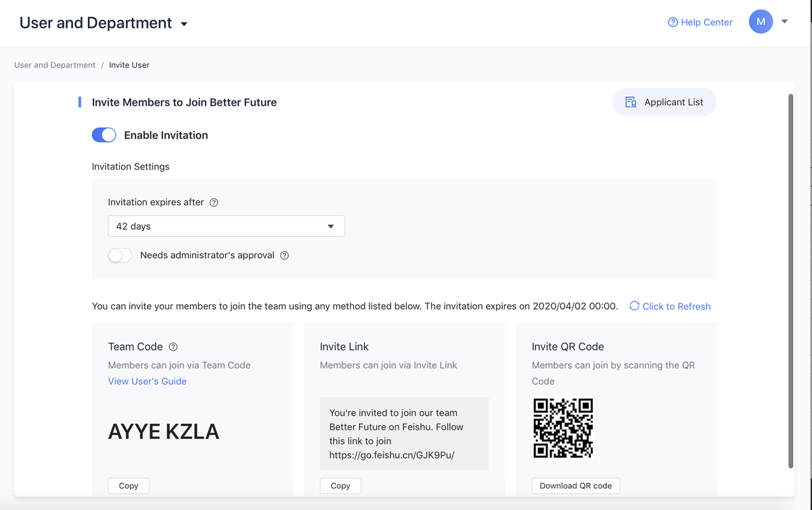The image size is (812, 510).
Task: Open the 42 days expiry dropdown
Action: coord(227,226)
